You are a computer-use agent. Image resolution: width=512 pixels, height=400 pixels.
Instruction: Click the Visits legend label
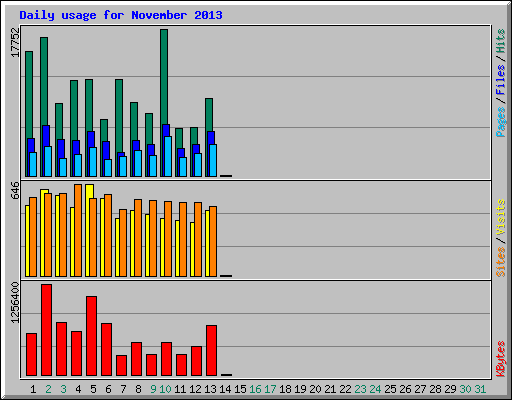[x=501, y=218]
